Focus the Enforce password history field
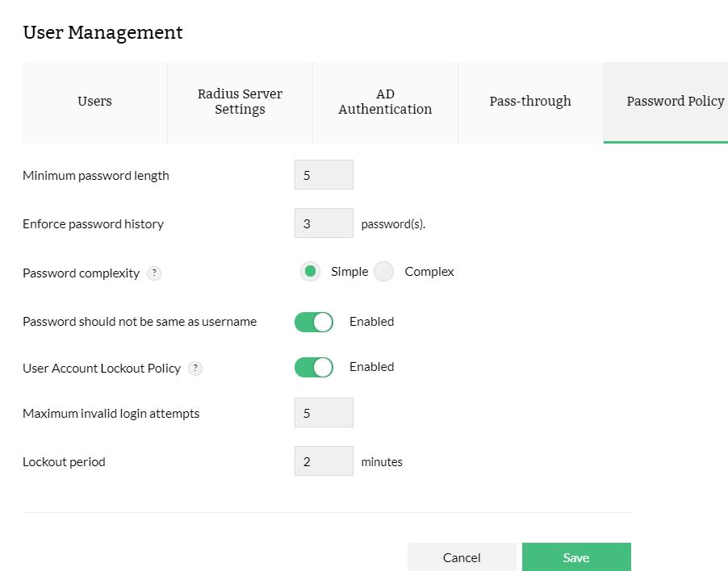This screenshot has width=728, height=571. (x=324, y=223)
